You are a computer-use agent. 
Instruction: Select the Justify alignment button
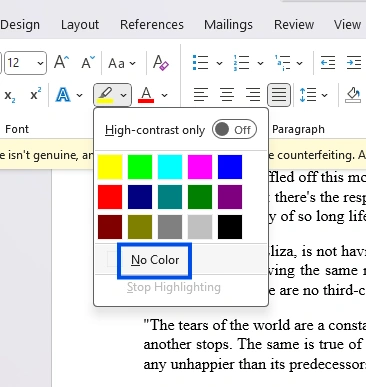pyautogui.click(x=279, y=95)
